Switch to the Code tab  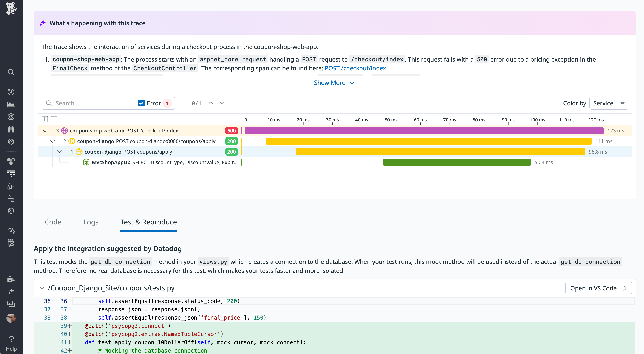pos(53,222)
